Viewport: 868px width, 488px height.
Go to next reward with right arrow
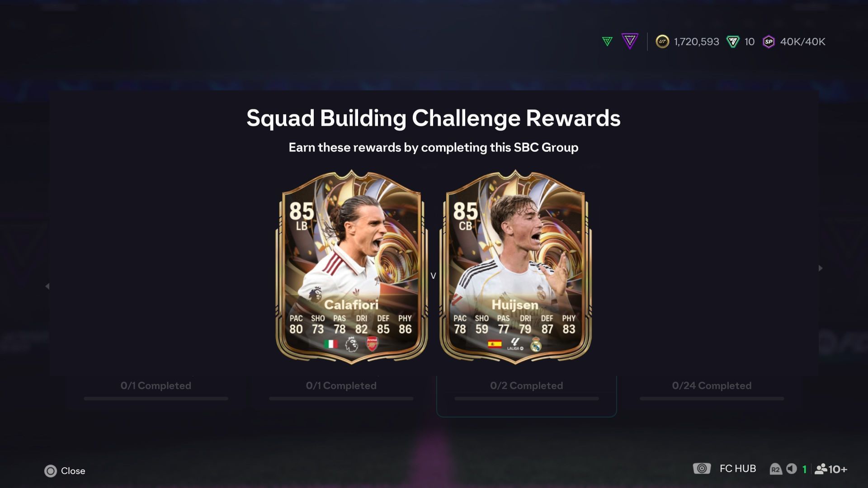[x=821, y=268]
